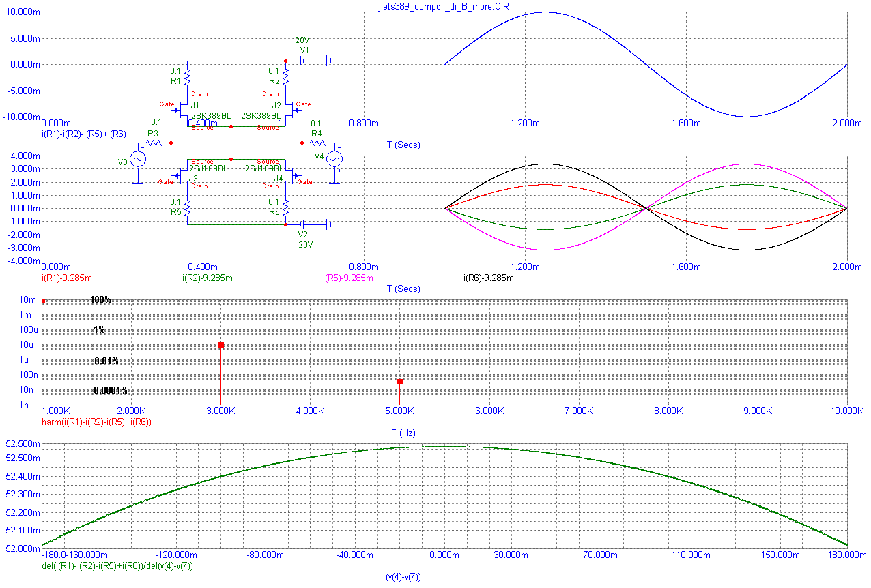Click sine source V4 symbol
Image resolution: width=871 pixels, height=588 pixels.
point(334,159)
